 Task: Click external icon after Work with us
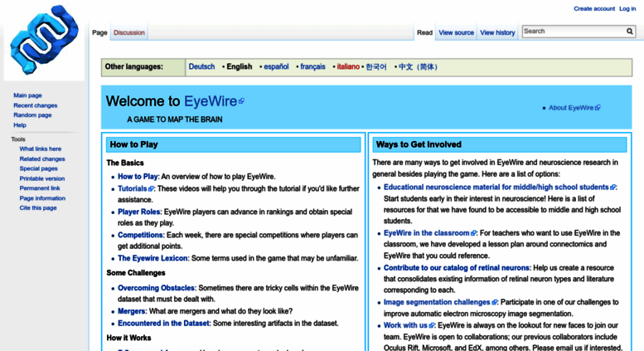431,325
